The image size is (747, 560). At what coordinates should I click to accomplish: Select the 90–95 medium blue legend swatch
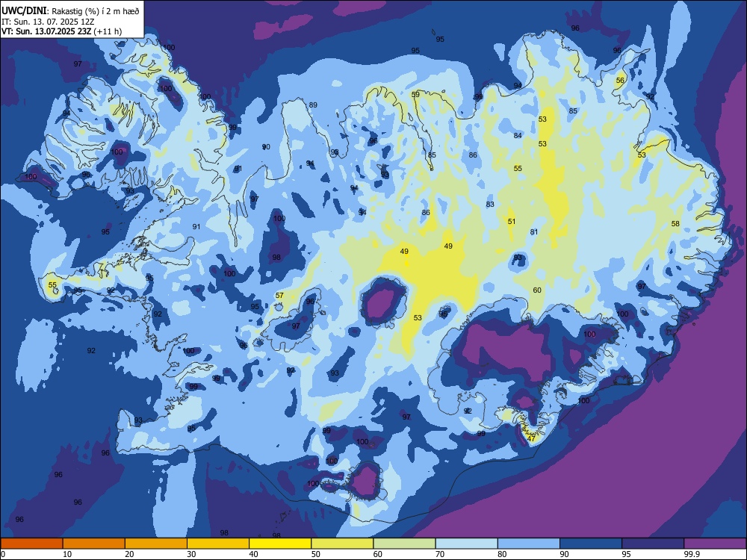[x=591, y=544]
